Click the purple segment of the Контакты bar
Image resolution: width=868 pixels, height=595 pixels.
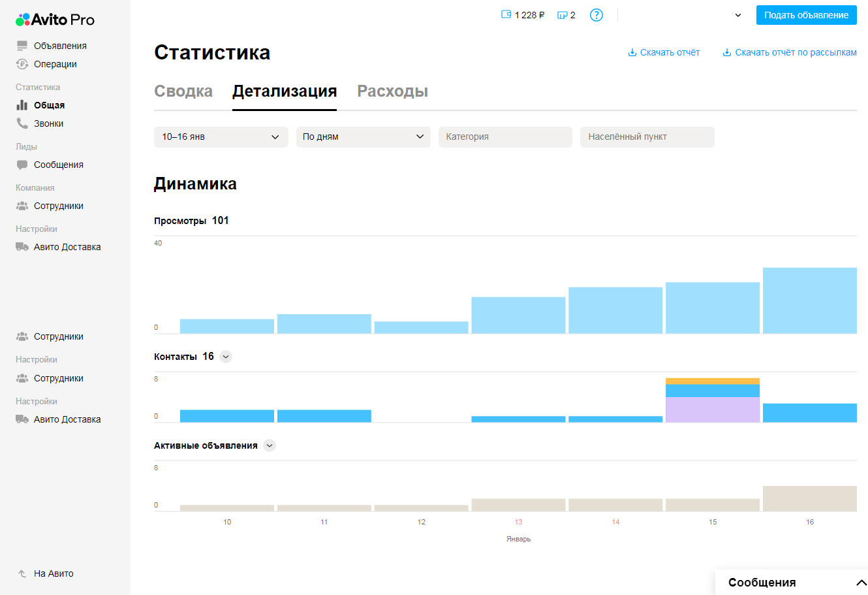pyautogui.click(x=713, y=410)
